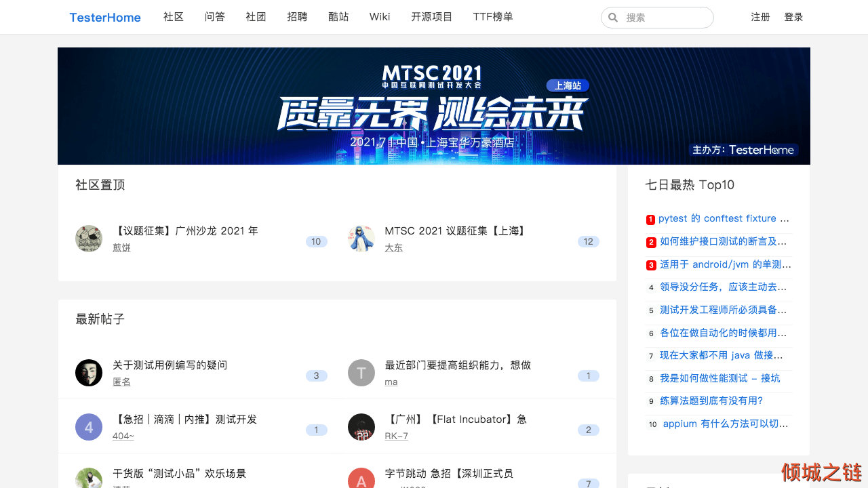Open Top10 item 各位在做自动化的时候都用
The width and height of the screenshot is (868, 488).
724,333
